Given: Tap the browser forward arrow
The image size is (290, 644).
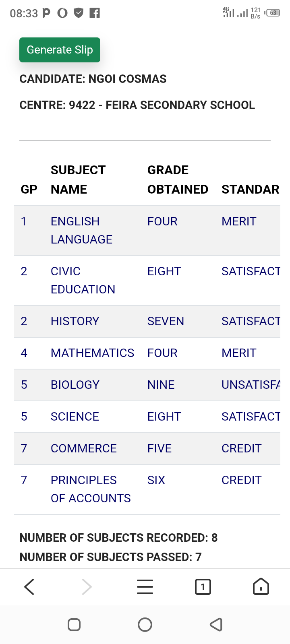Looking at the screenshot, I should click(87, 587).
